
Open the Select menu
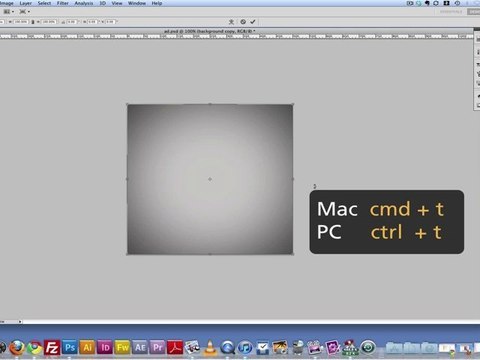(44, 3)
